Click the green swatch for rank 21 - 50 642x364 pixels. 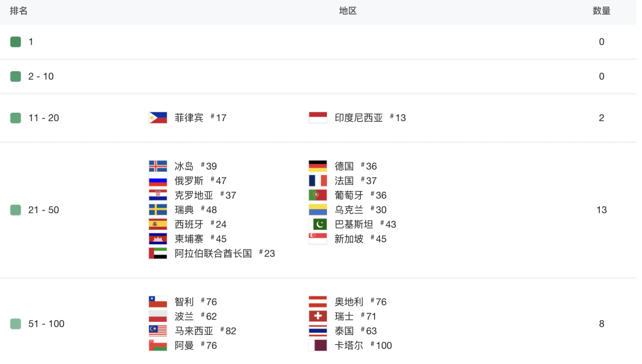coord(15,210)
